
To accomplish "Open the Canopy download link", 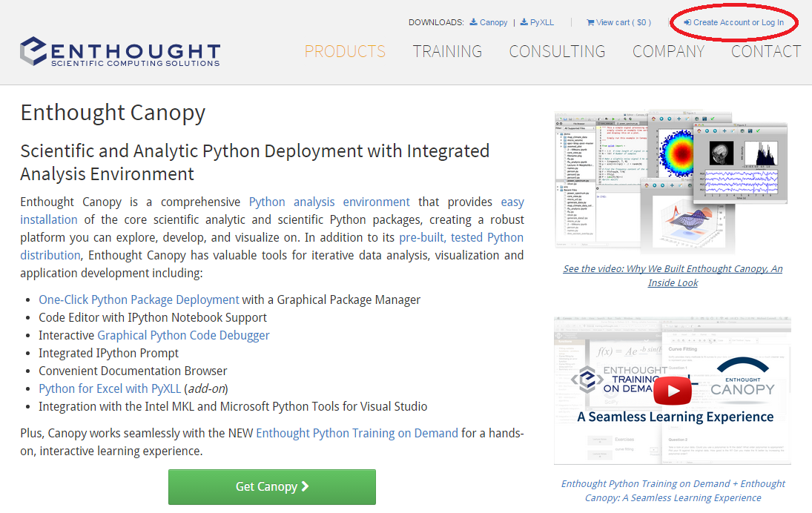I will [494, 22].
